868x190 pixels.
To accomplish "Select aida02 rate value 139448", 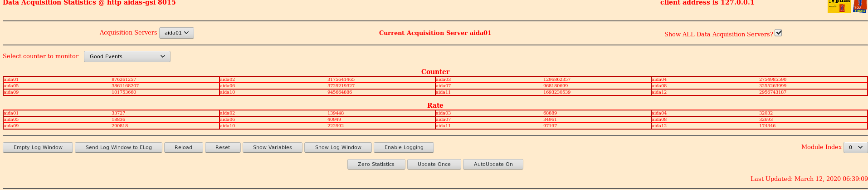I will point(336,113).
